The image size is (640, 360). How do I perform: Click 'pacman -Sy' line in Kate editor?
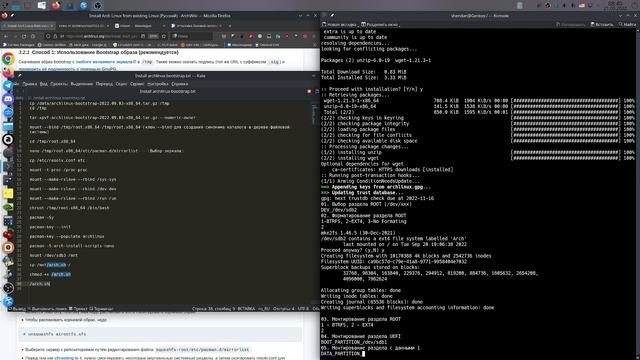coord(42,218)
